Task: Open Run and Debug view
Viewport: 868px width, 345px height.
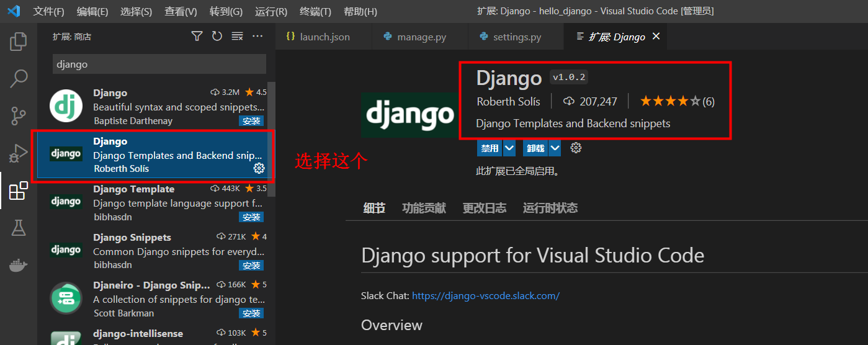Action: click(19, 153)
